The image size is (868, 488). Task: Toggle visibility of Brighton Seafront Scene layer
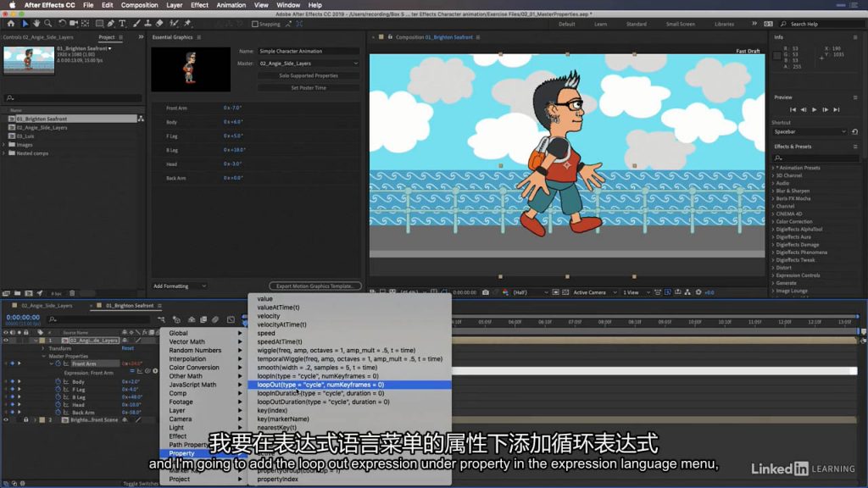(6, 420)
